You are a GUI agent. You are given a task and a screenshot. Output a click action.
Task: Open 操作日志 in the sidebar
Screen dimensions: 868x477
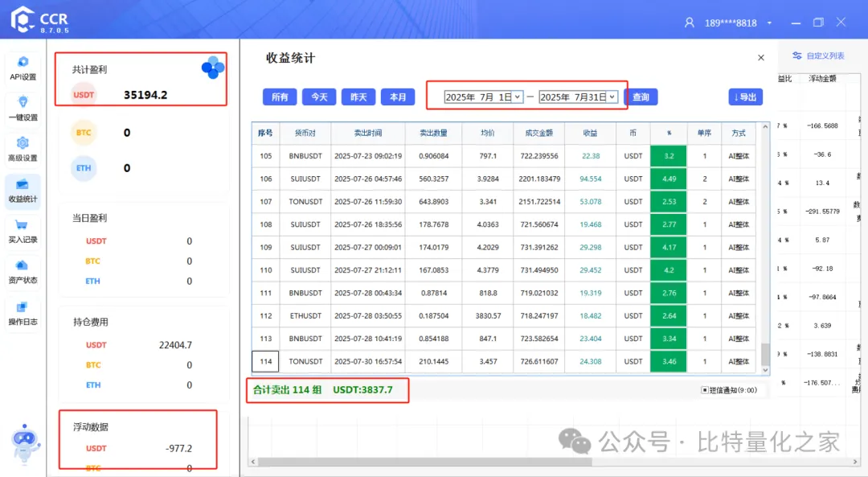pyautogui.click(x=23, y=314)
